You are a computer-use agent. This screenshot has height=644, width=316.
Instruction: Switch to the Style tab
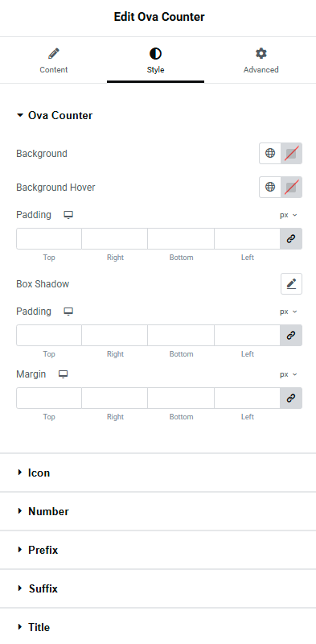point(155,60)
